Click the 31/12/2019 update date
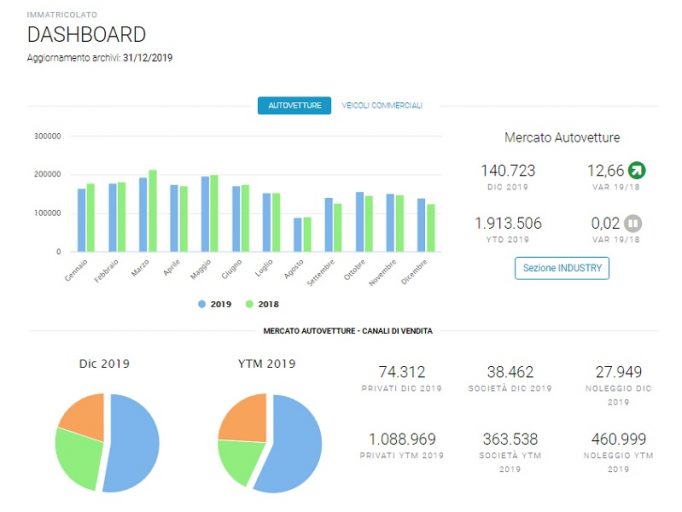 coord(147,58)
